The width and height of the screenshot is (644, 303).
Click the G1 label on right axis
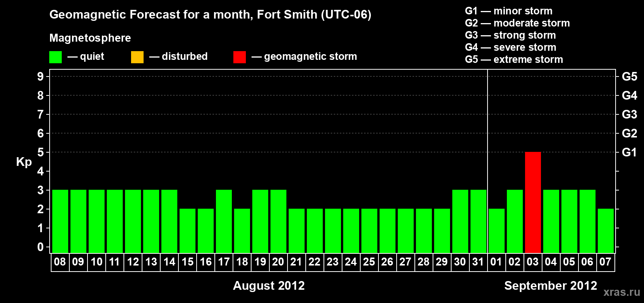(629, 152)
